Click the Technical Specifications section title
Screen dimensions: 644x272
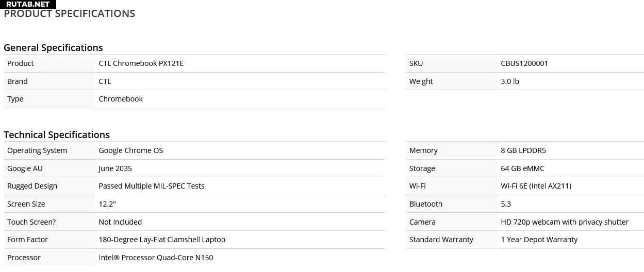click(57, 134)
